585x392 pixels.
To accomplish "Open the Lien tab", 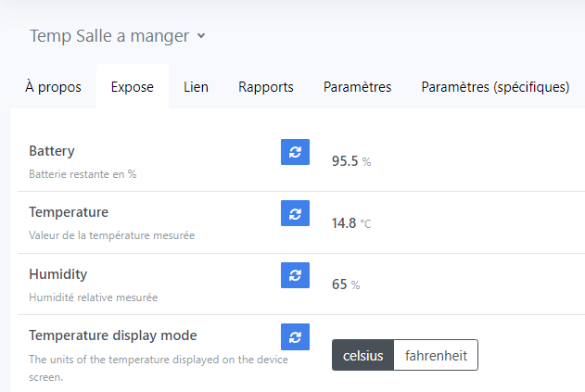I will (196, 87).
